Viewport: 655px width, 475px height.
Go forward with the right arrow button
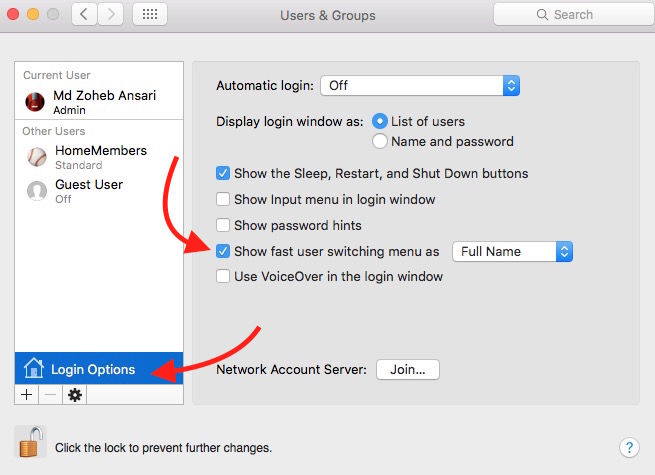[x=111, y=15]
